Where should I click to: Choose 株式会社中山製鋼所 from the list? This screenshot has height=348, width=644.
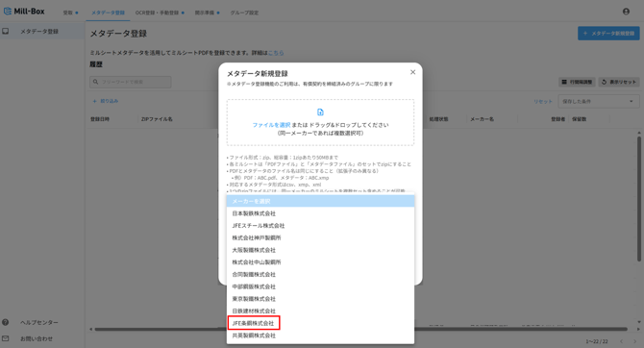320,262
